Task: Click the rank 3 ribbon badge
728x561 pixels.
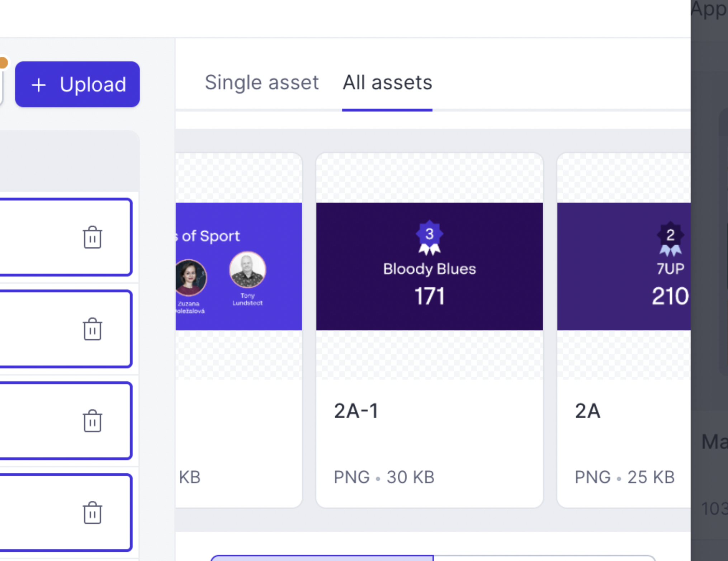Action: tap(429, 237)
